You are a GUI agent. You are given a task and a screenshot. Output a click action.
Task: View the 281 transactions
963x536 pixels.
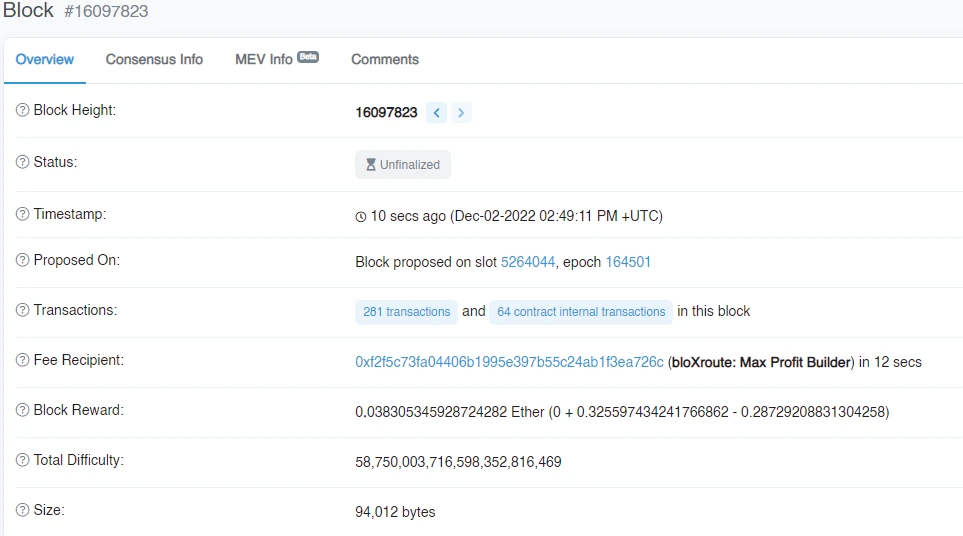tap(406, 312)
